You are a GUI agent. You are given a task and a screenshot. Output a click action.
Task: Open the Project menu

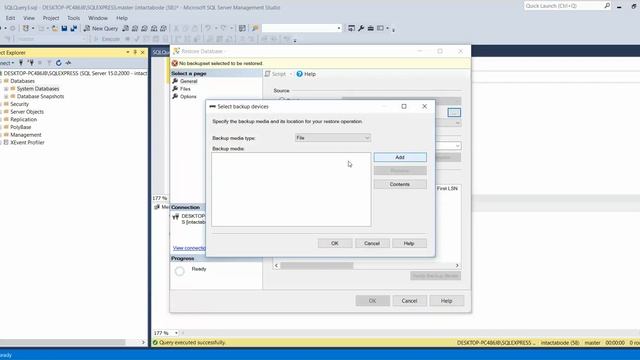pyautogui.click(x=51, y=18)
